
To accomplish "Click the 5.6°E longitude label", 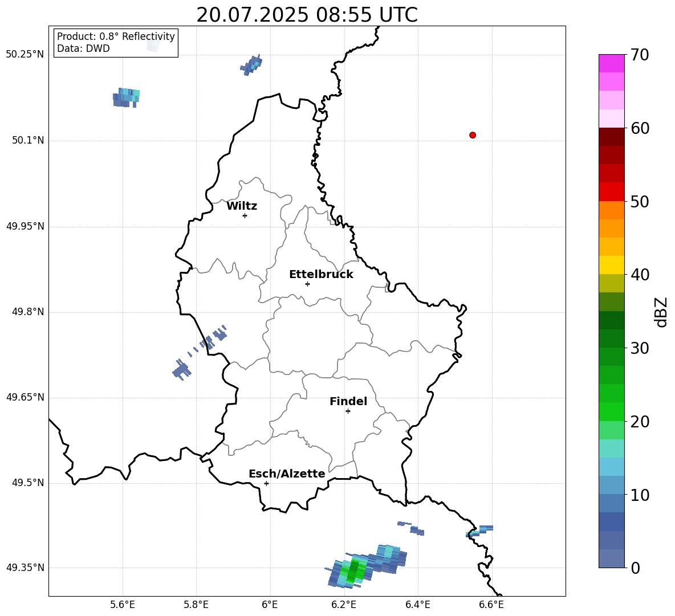I will coord(123,605).
